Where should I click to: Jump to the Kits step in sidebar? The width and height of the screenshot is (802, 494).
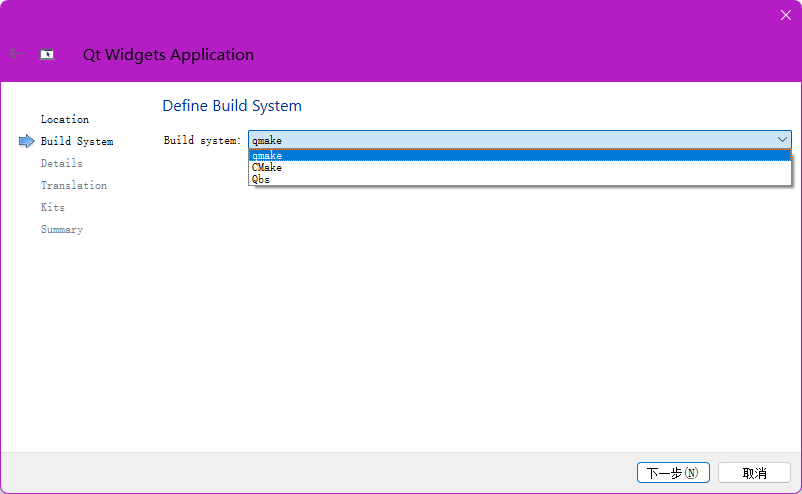[53, 208]
